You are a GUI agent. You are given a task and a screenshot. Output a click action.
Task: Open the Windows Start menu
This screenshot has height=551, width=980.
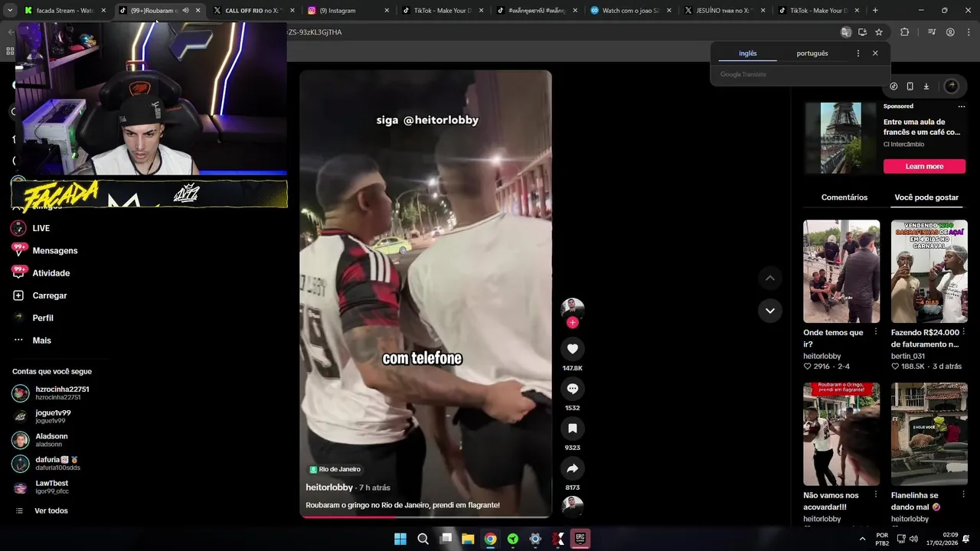[x=400, y=539]
